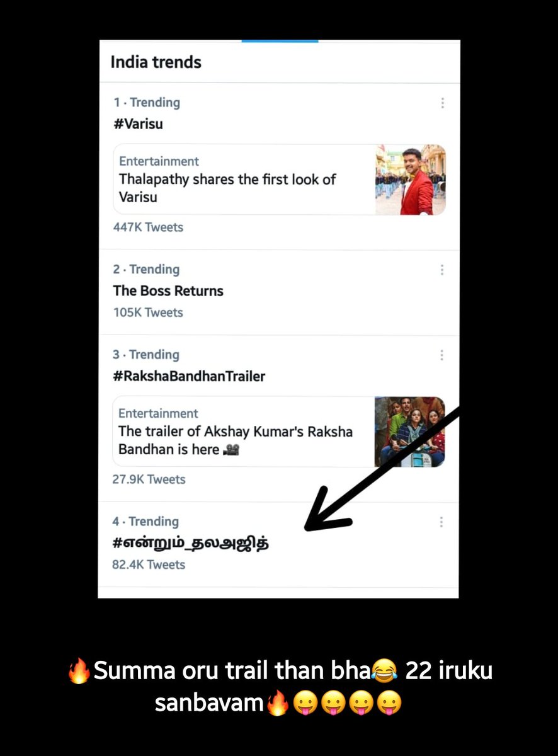Open the Tamil hashtag trend at number 4
This screenshot has width=558, height=756.
(x=191, y=543)
